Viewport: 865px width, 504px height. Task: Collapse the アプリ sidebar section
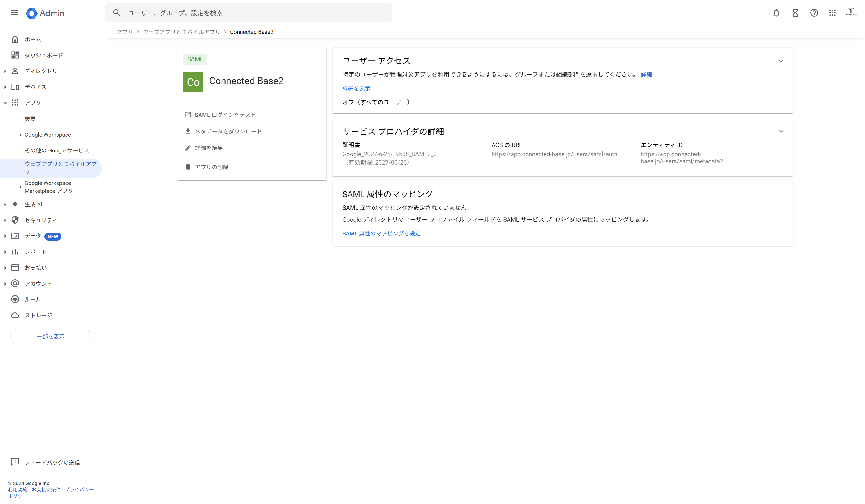(5, 103)
